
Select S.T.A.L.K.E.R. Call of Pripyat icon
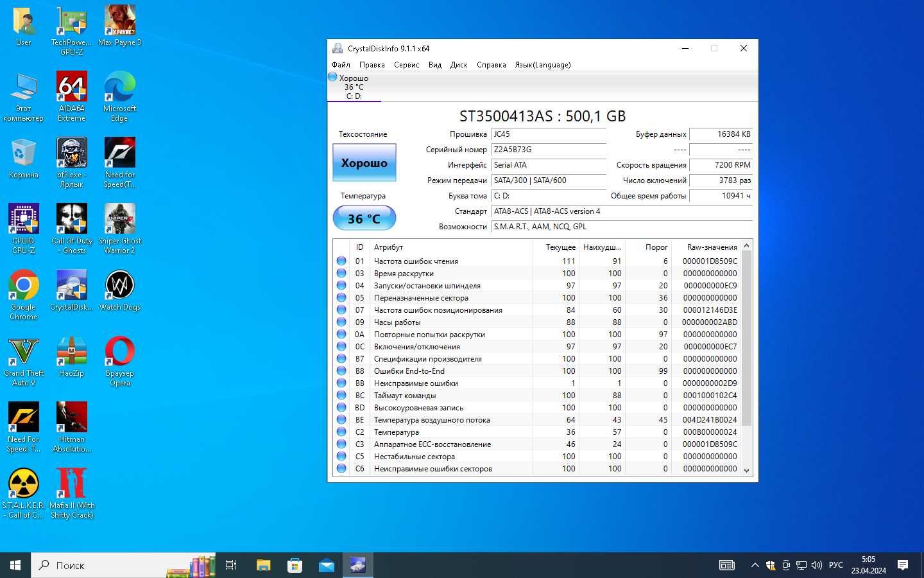pyautogui.click(x=24, y=494)
